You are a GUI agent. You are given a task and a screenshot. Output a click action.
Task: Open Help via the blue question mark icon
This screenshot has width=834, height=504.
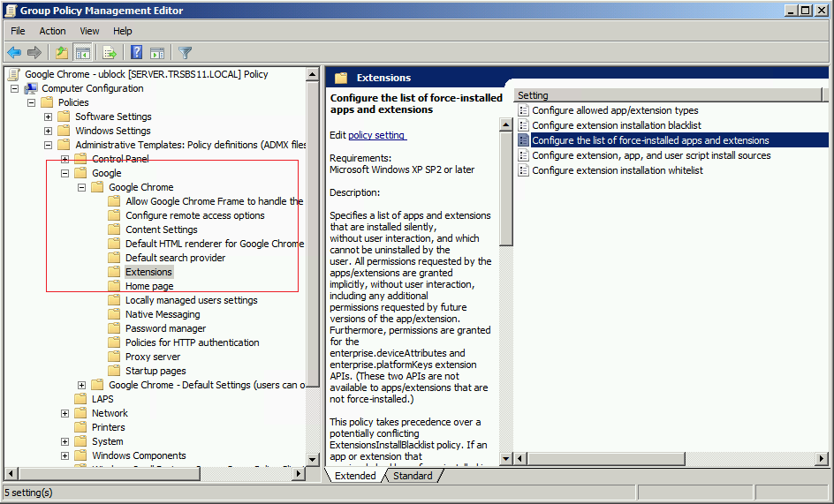[x=137, y=53]
